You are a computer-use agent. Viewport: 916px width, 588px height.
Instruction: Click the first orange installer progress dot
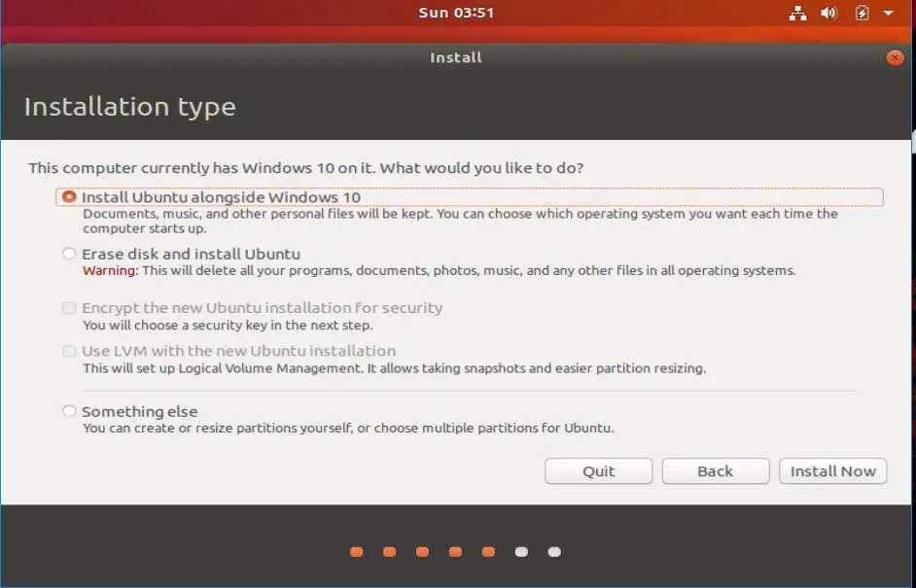point(356,551)
